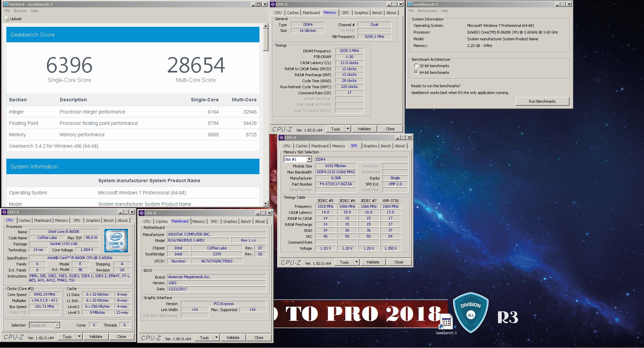
Task: Click Validate in CPU-Z Memory window
Action: (x=364, y=129)
